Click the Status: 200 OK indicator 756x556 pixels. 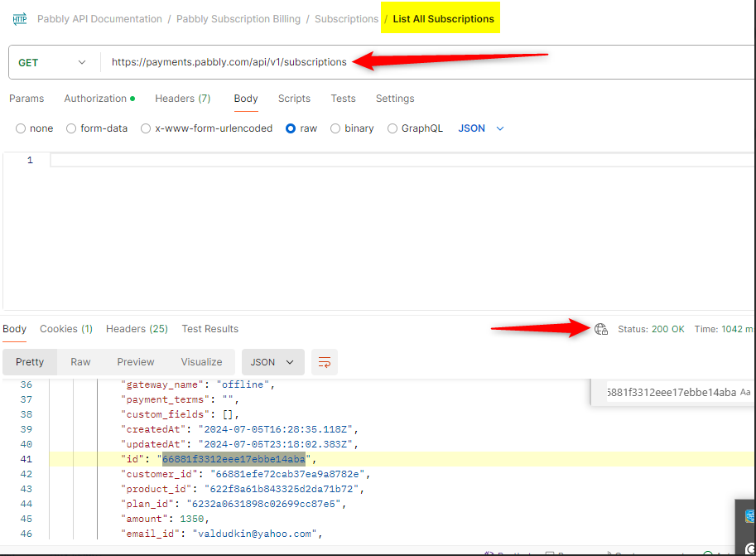click(651, 329)
